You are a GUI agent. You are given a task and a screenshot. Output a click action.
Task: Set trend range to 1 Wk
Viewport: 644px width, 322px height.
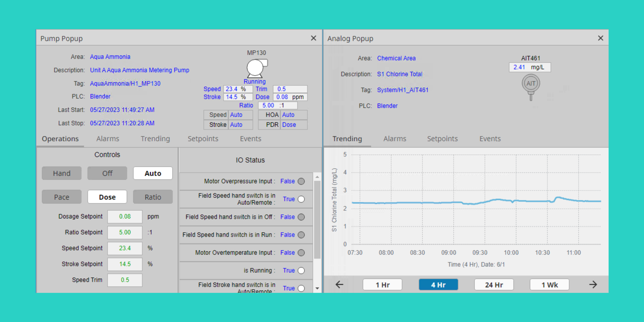click(550, 285)
